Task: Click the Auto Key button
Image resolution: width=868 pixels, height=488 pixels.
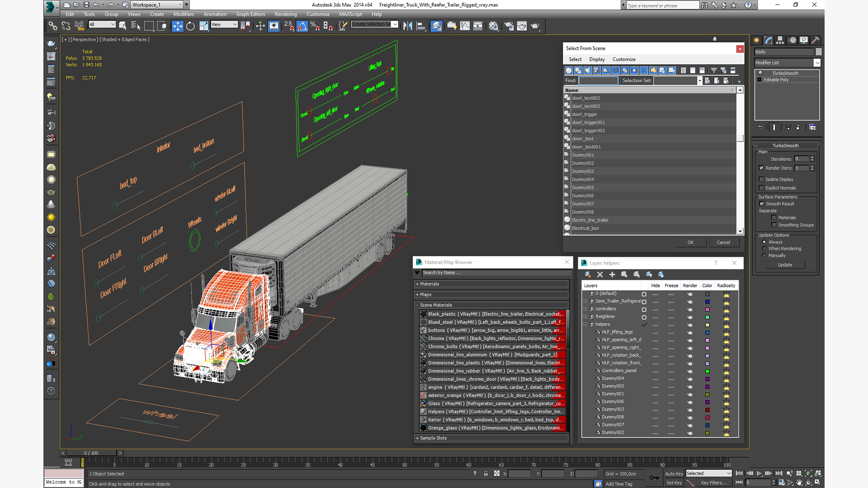Action: (674, 474)
